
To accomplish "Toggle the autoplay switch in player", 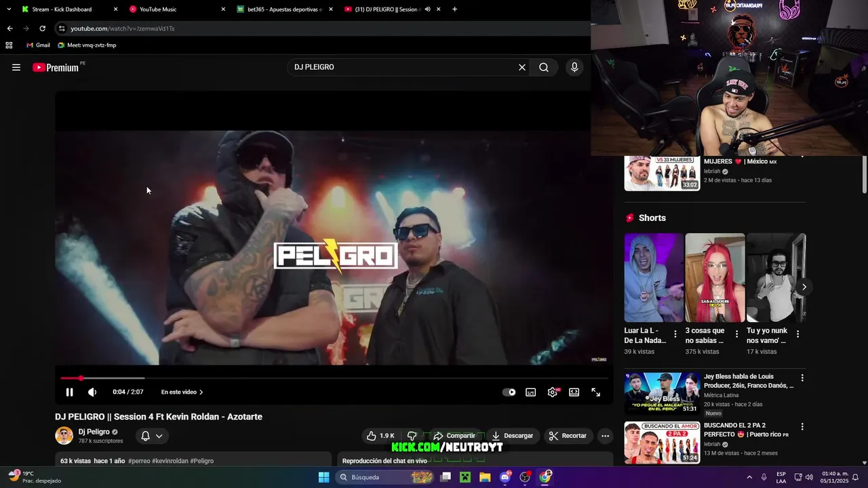I will [x=509, y=392].
